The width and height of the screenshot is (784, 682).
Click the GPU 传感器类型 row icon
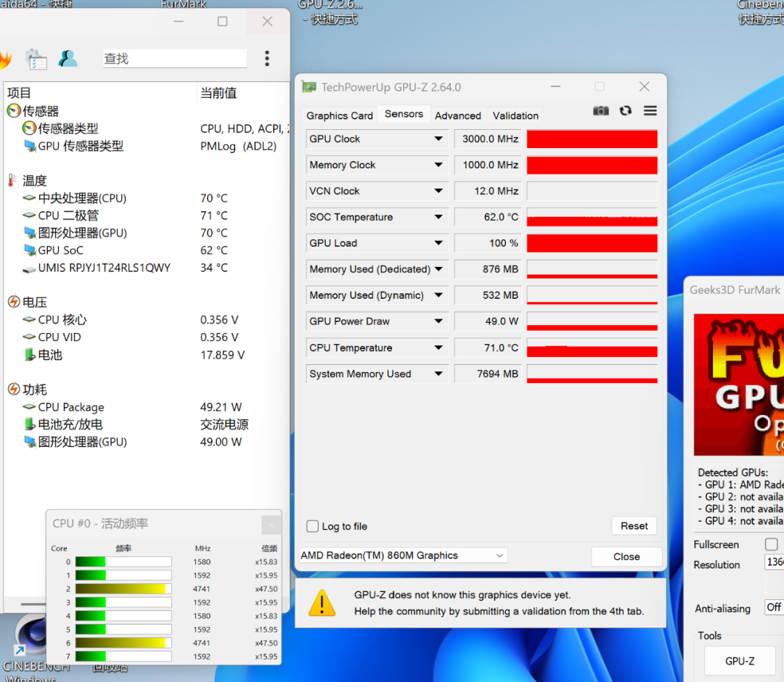[x=30, y=146]
